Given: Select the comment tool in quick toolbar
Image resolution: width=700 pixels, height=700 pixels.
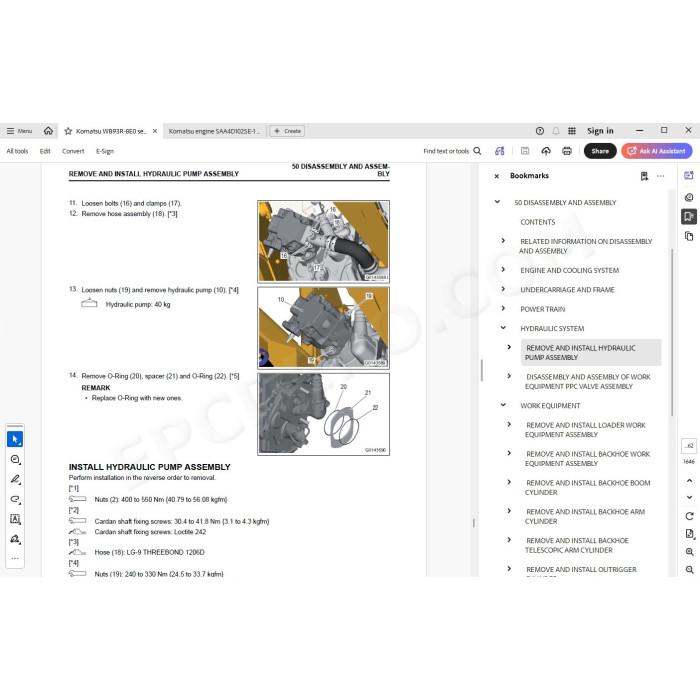Looking at the screenshot, I should (x=15, y=459).
